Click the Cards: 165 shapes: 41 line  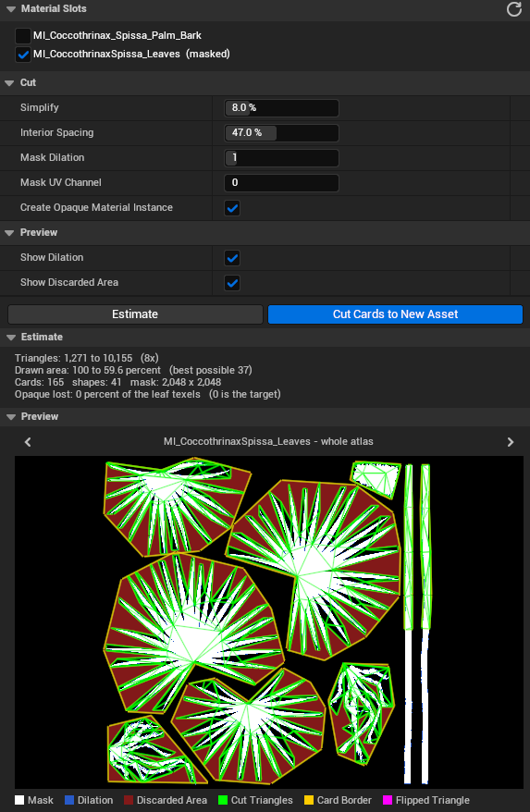118,382
